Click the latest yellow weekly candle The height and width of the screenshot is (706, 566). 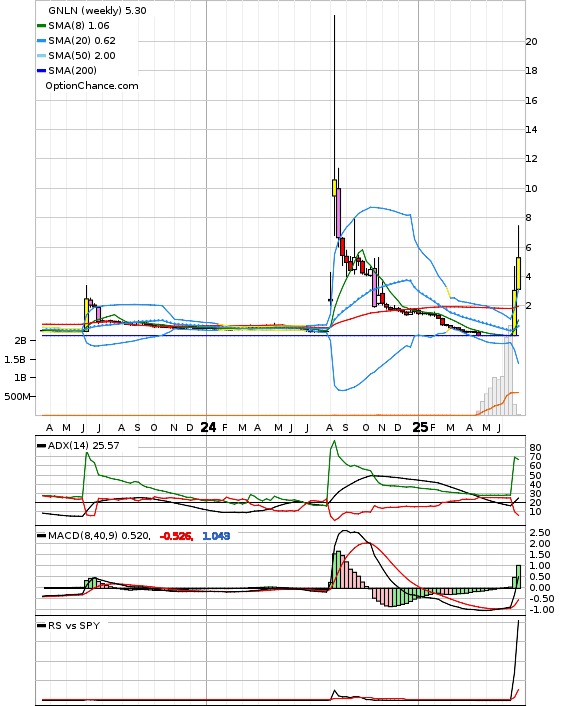coord(519,273)
